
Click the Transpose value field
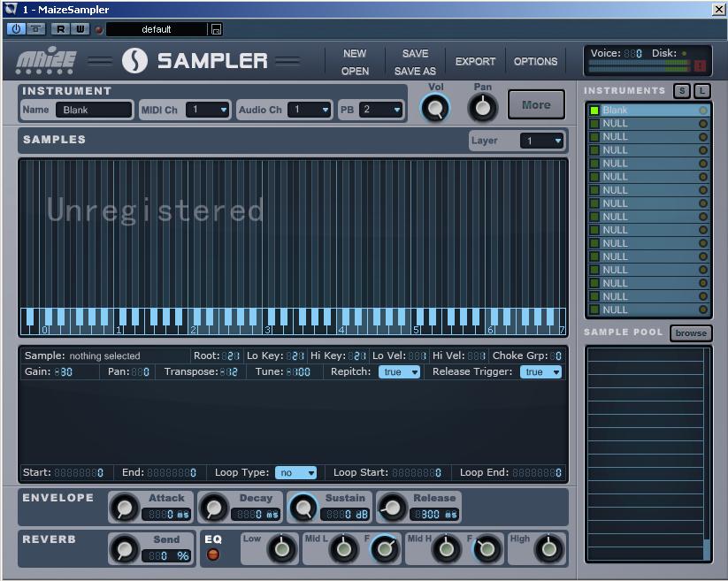click(228, 371)
